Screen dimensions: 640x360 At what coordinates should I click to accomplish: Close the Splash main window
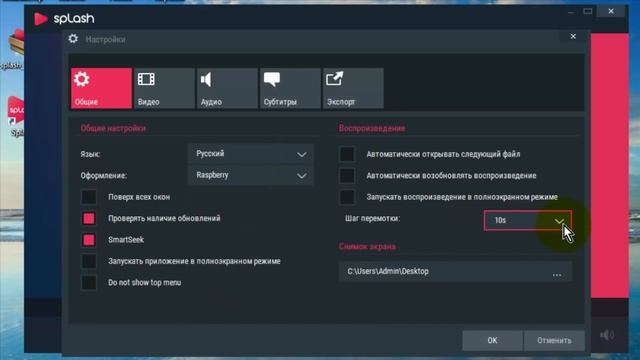(611, 11)
